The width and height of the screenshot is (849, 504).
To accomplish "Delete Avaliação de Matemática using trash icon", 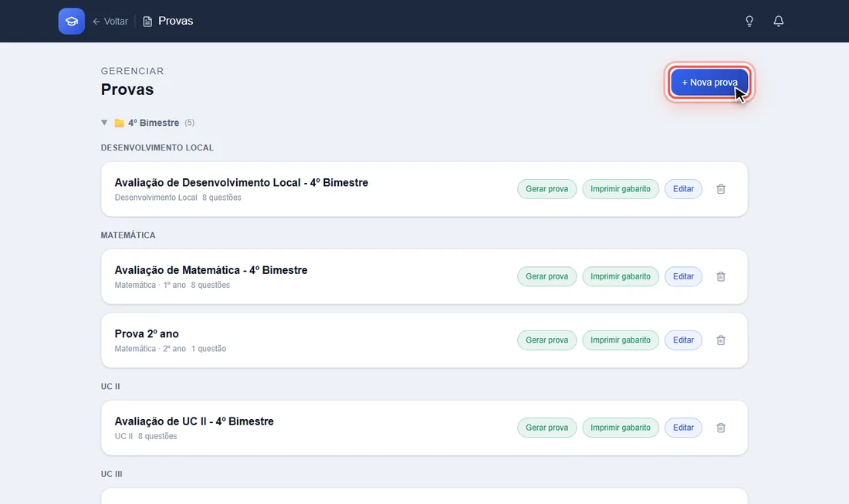I will (721, 276).
